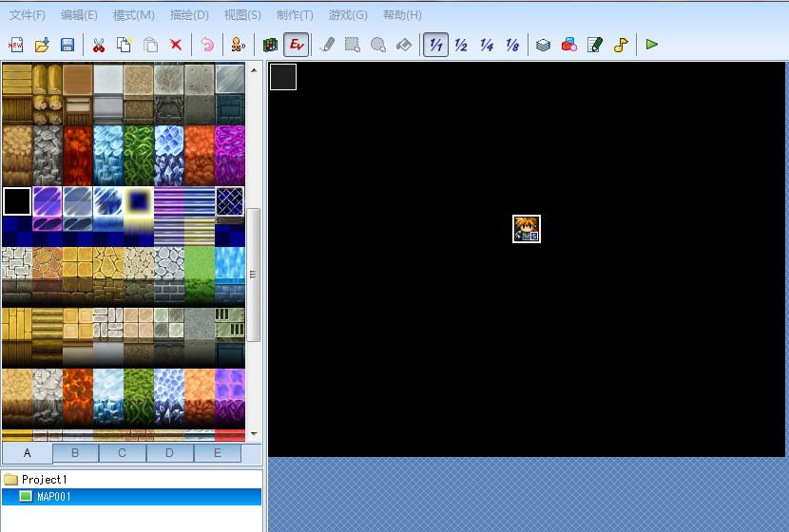The width and height of the screenshot is (789, 532).
Task: Switch to tileset tab A
Action: point(28,453)
